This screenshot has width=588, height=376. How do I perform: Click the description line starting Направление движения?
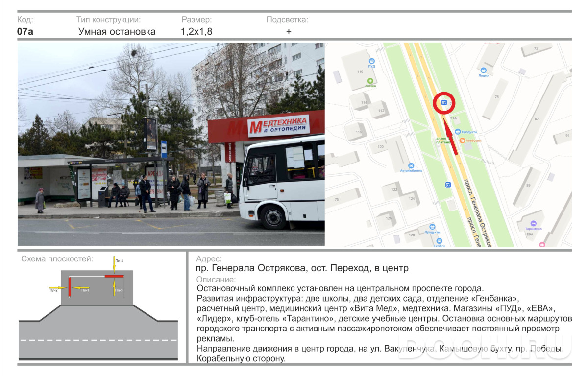(380, 349)
